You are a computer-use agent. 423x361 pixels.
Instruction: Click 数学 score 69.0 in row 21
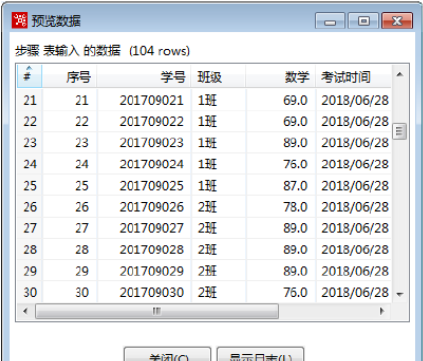281,100
